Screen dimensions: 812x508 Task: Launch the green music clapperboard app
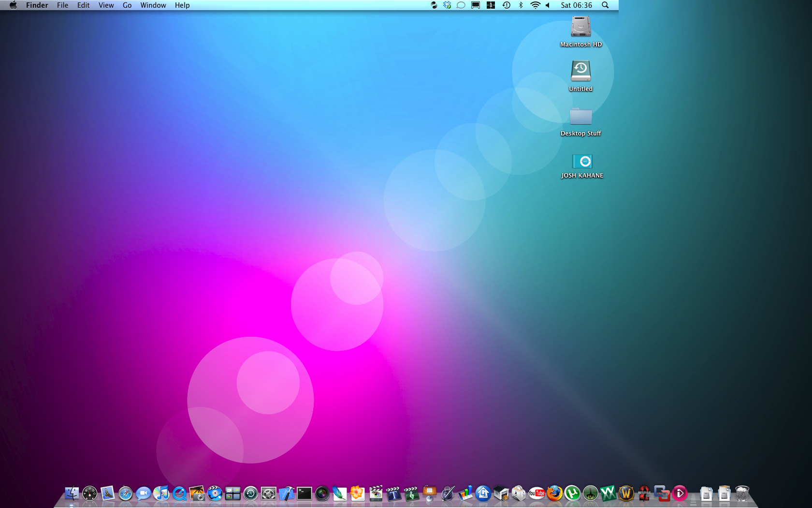point(411,493)
